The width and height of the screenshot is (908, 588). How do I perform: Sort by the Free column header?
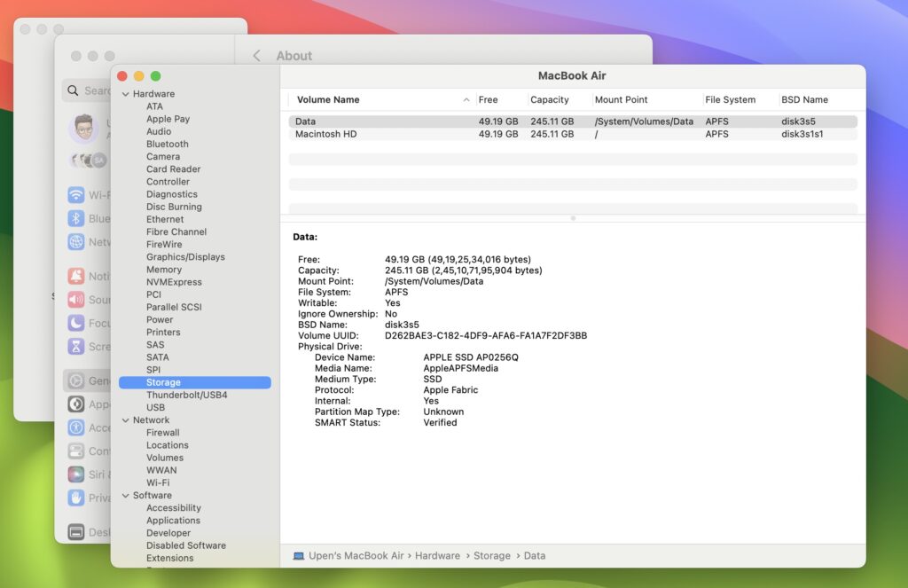[x=502, y=99]
